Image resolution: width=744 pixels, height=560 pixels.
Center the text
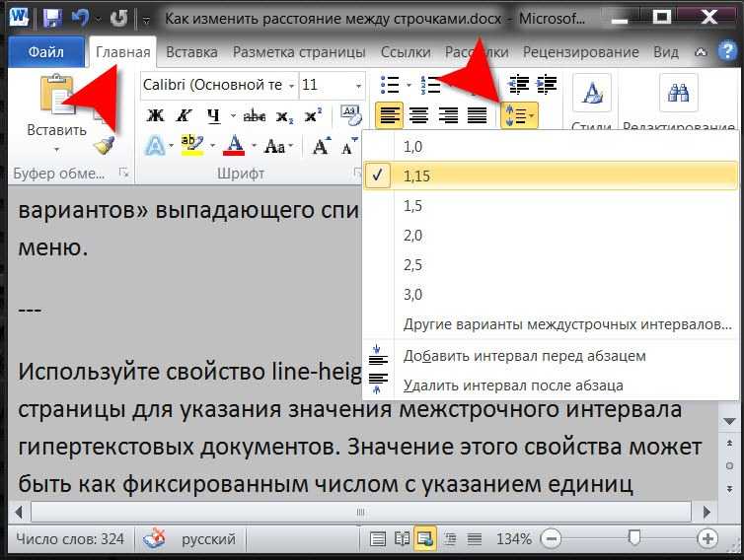[418, 115]
